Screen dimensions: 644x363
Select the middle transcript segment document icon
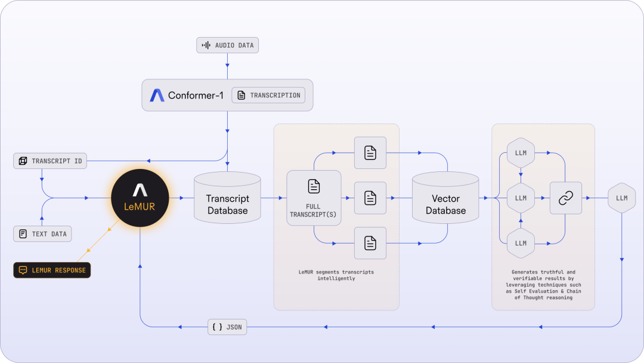[370, 198]
